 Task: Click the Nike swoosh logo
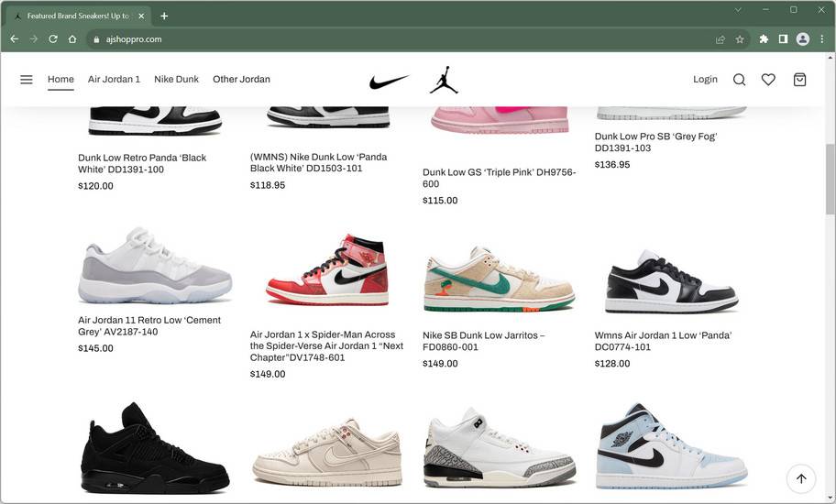[x=390, y=81]
